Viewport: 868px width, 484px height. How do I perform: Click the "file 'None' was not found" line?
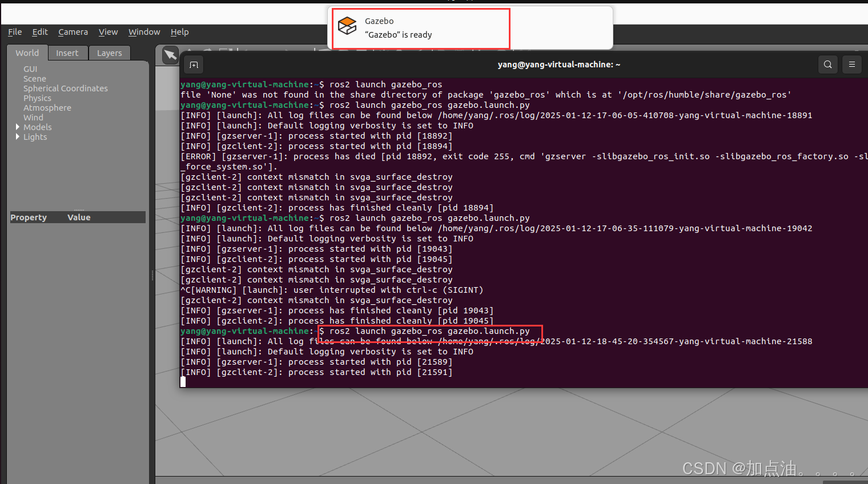point(486,95)
